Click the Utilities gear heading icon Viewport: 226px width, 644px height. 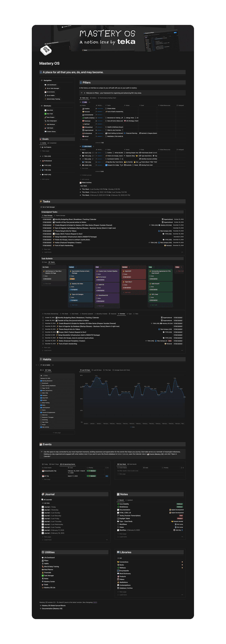(x=43, y=552)
